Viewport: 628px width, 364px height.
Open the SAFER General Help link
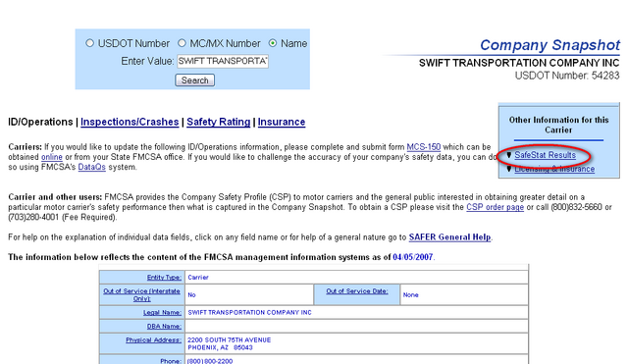(x=449, y=237)
